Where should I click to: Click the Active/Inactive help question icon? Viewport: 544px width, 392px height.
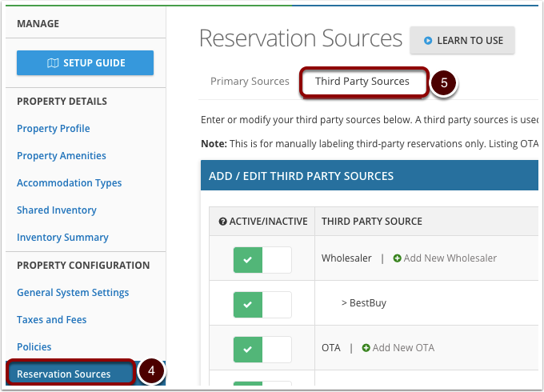pyautogui.click(x=222, y=222)
